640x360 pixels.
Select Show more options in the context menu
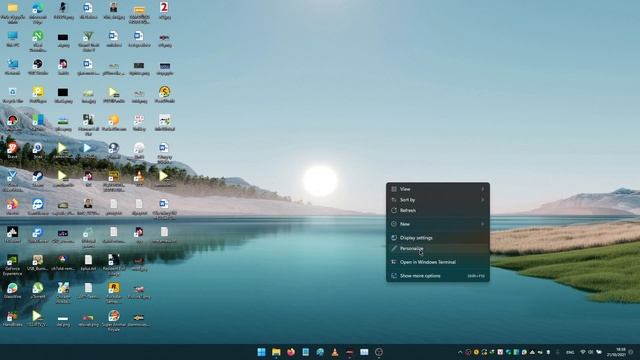coord(438,276)
